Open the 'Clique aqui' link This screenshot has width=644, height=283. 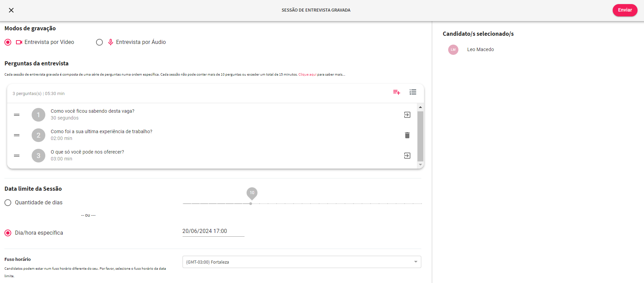[x=307, y=75]
